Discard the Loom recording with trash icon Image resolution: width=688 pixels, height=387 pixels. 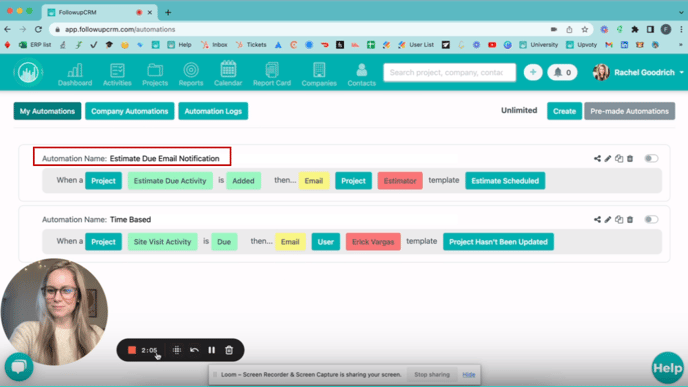(x=229, y=350)
